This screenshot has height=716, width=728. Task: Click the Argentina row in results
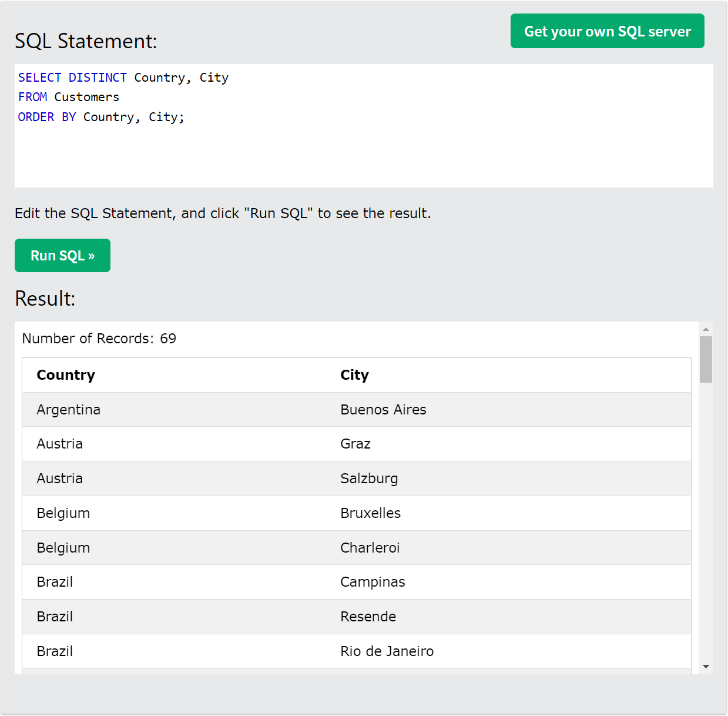coord(68,409)
